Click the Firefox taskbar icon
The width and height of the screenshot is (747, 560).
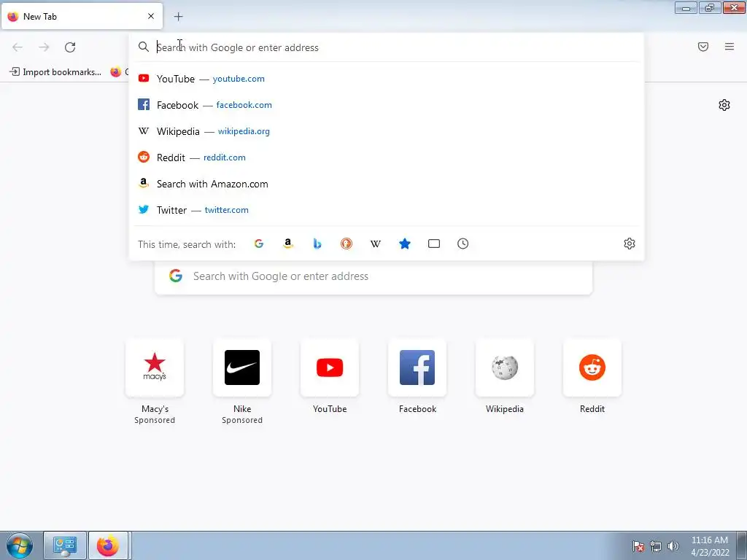[x=108, y=545]
